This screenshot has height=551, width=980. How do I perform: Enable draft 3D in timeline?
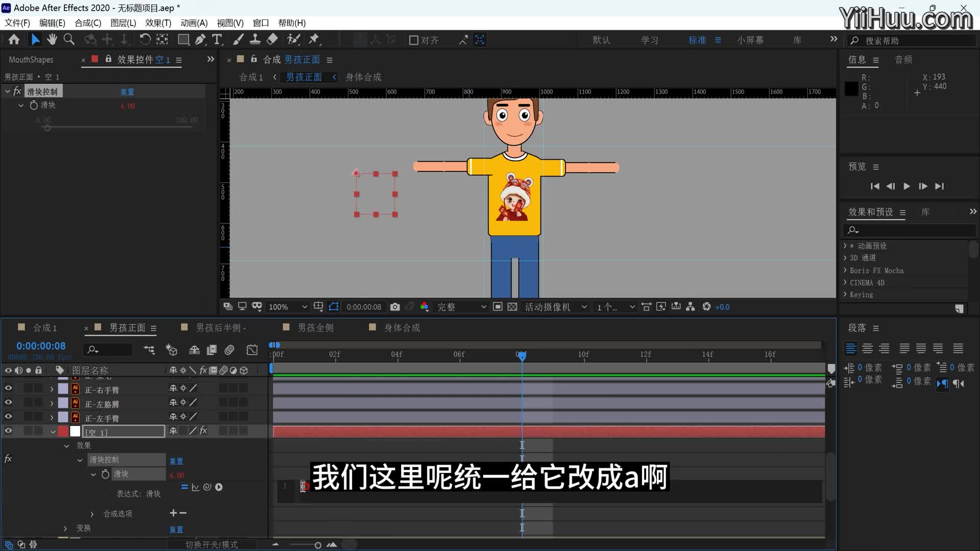[x=171, y=350]
